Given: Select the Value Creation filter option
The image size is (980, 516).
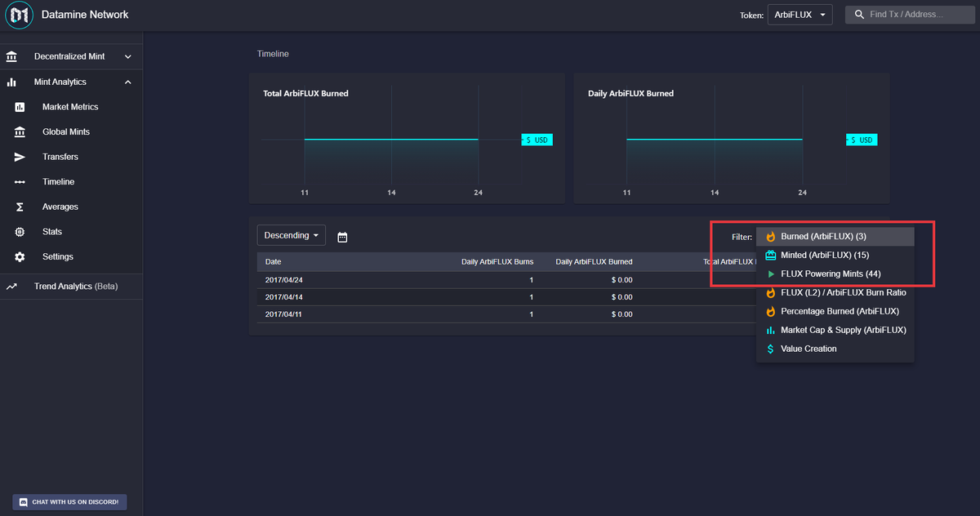Looking at the screenshot, I should click(835, 349).
